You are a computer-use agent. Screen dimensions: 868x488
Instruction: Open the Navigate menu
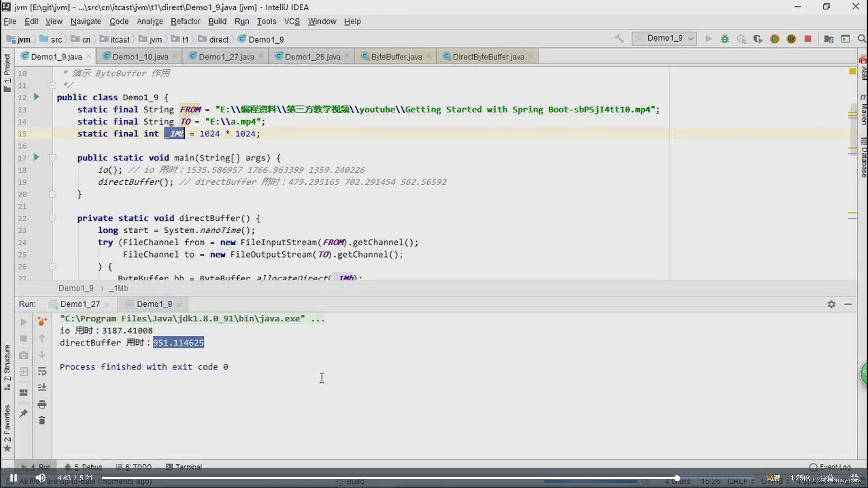[85, 21]
